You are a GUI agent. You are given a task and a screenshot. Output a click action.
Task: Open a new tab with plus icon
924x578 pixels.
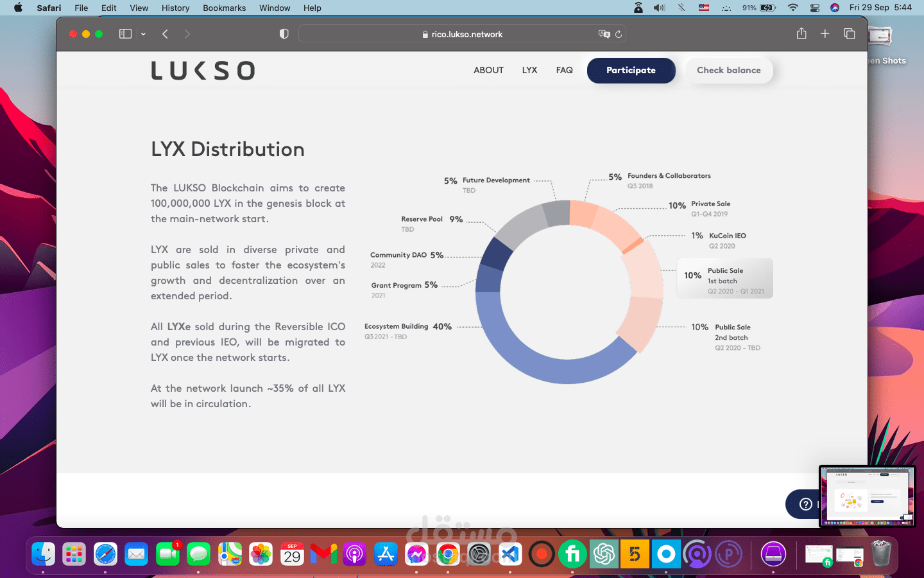tap(825, 34)
